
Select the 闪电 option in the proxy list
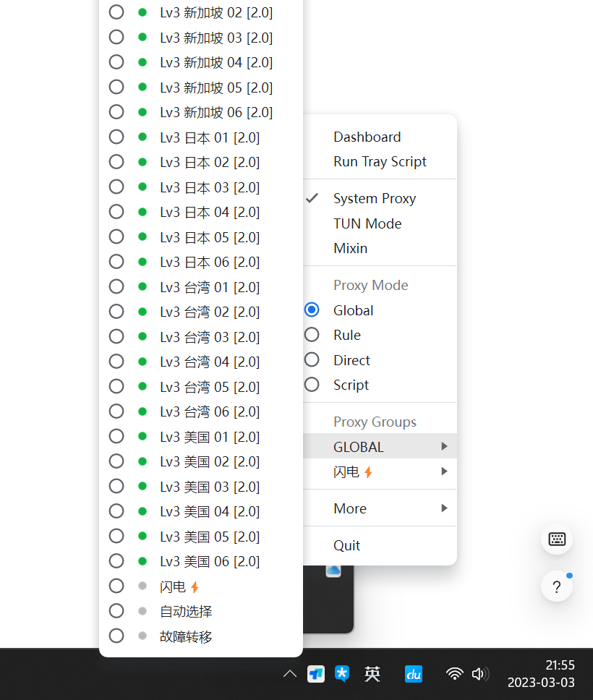tap(201, 586)
